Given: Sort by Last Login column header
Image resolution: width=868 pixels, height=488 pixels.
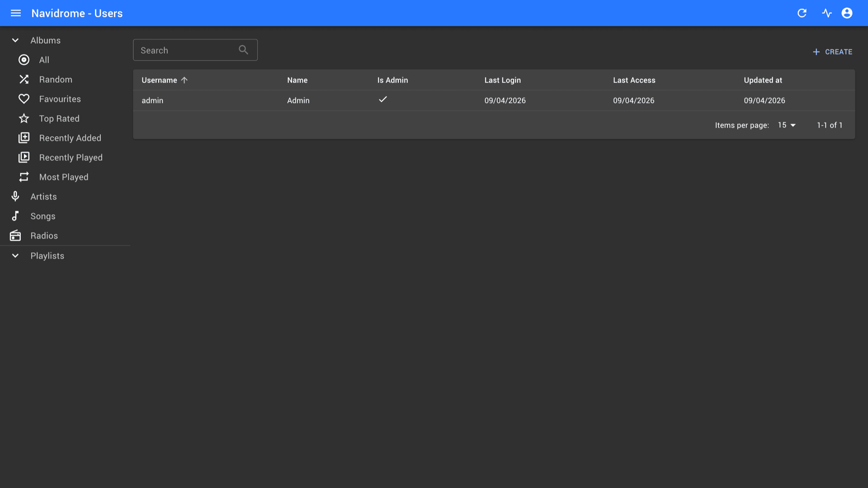Looking at the screenshot, I should [502, 80].
